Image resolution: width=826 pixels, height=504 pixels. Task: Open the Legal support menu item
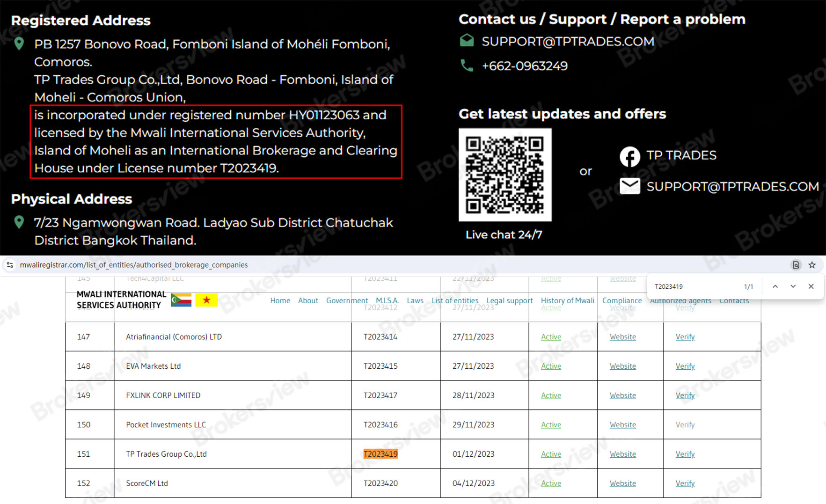510,300
